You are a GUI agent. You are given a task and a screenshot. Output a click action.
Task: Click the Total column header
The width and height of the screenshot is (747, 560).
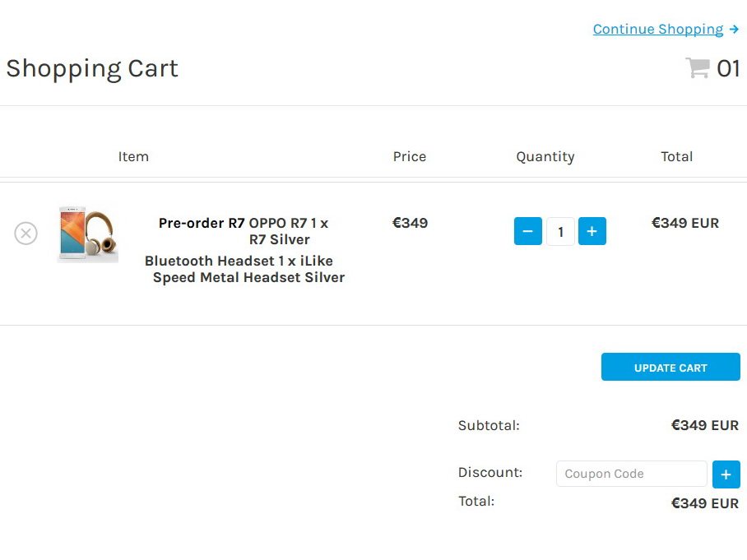[677, 156]
